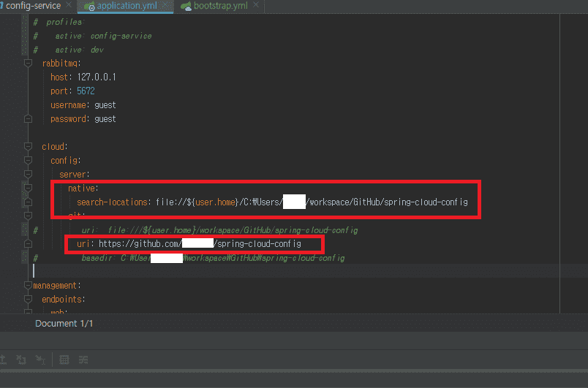Click the Document 1/1 breadcrumb
Viewport: 588px width, 388px height.
tap(64, 324)
